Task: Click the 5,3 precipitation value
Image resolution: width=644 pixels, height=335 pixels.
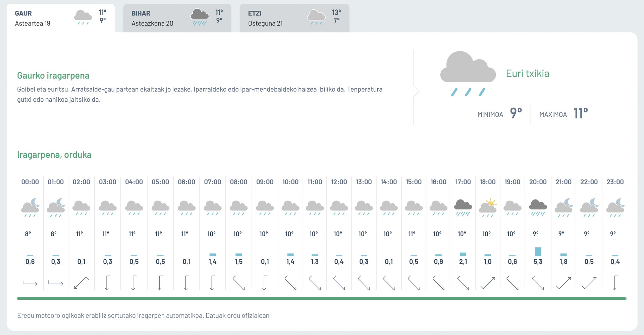Action: click(x=538, y=261)
